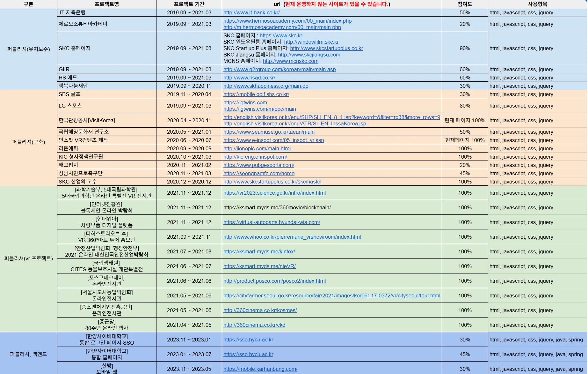
Task: Visit the 360cinema.co.kr/kosmes link
Action: point(260,310)
